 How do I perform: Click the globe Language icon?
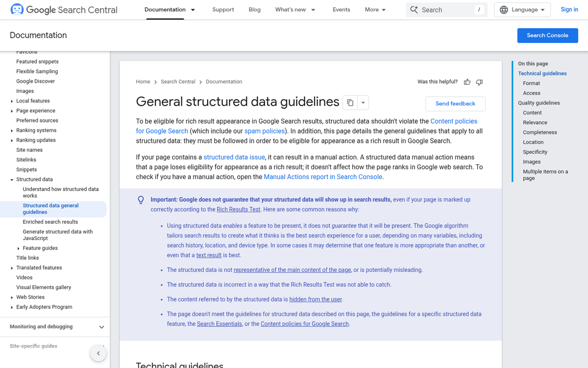(x=504, y=10)
